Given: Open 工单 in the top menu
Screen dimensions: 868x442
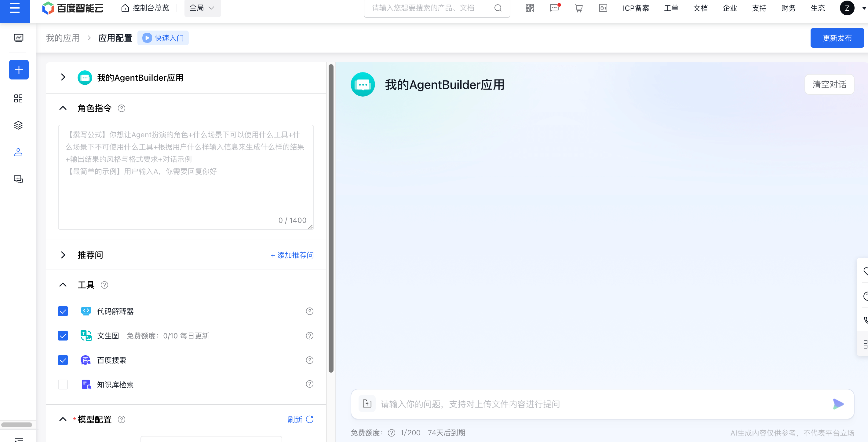Looking at the screenshot, I should [671, 8].
